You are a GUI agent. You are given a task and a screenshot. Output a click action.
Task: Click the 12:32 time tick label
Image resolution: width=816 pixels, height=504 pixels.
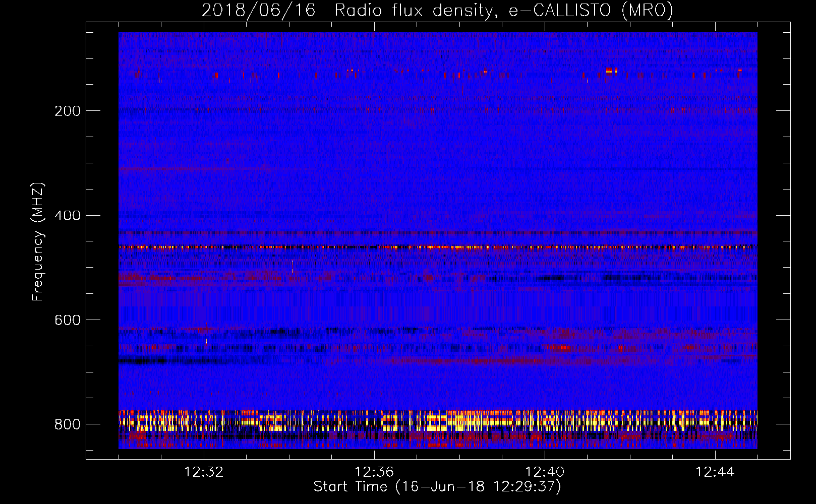tap(204, 472)
